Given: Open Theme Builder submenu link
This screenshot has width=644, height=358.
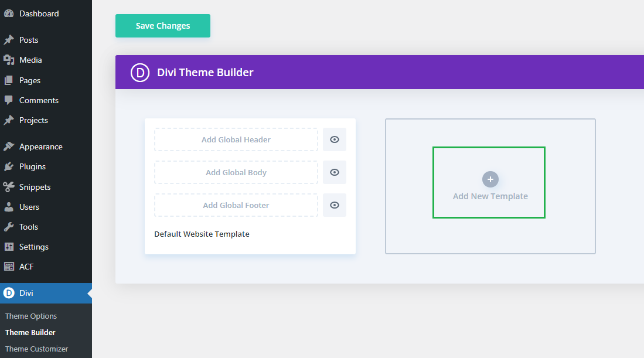Looking at the screenshot, I should coord(30,333).
